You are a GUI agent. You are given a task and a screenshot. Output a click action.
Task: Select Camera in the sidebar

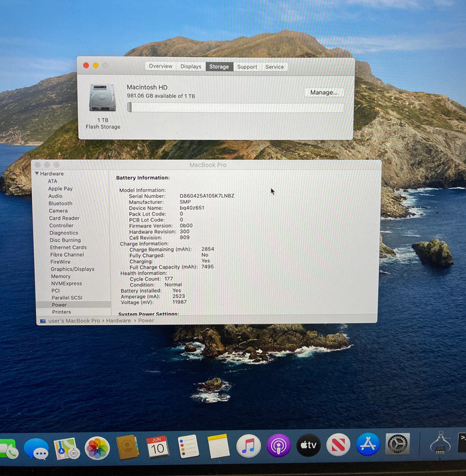(58, 211)
